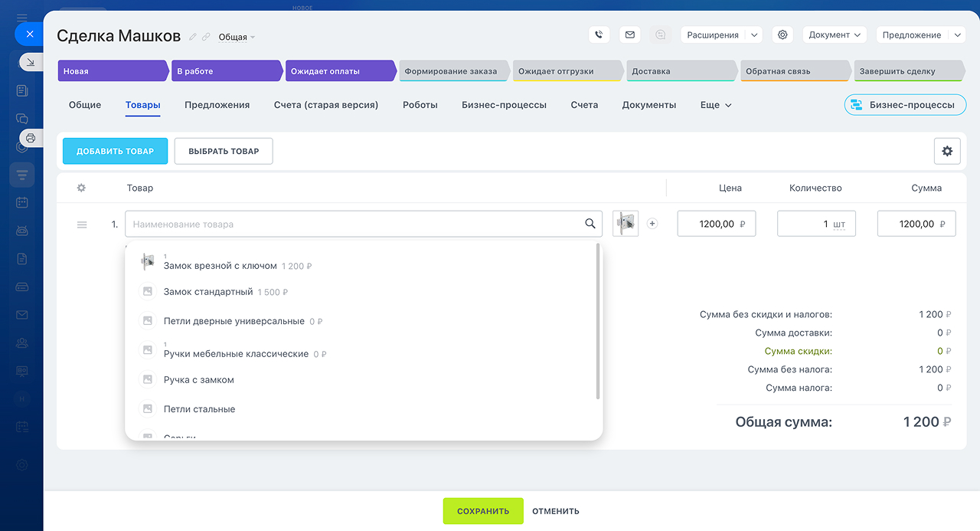Click plus icon next to product image
This screenshot has height=531, width=980.
point(652,224)
